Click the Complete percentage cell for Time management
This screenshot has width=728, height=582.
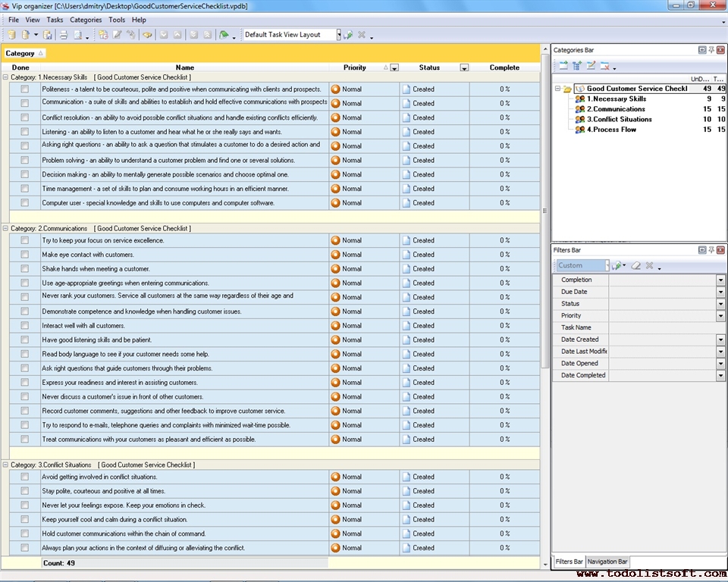point(504,189)
